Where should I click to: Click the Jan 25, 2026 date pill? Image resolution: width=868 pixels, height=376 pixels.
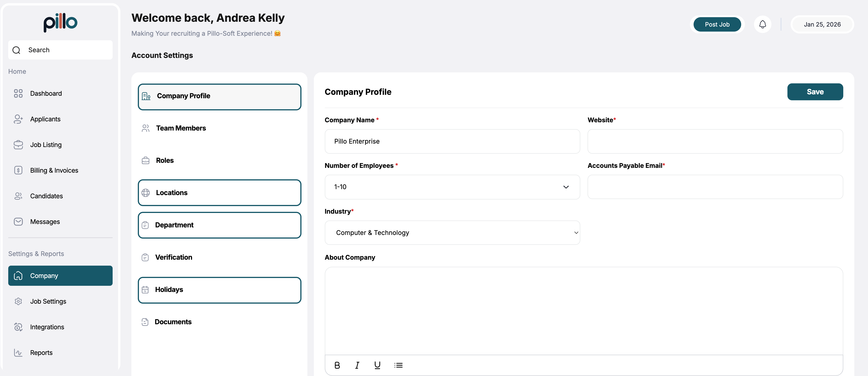(x=822, y=24)
